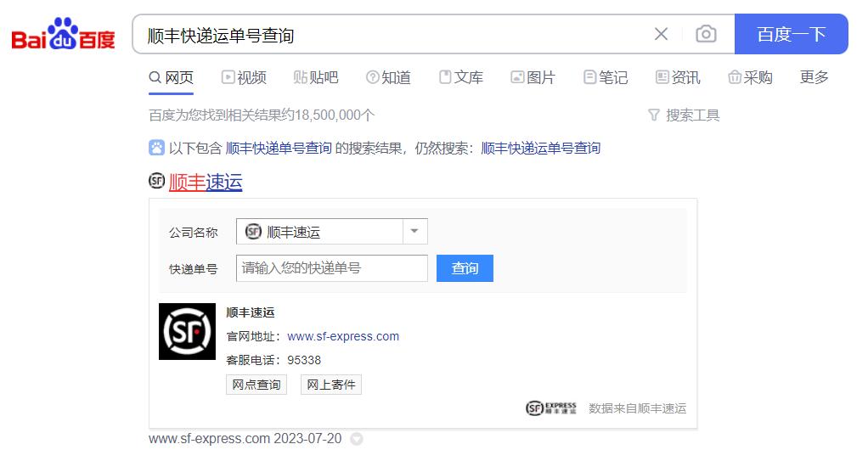Expand the 更多 menu
Image resolution: width=868 pixels, height=461 pixels.
[x=814, y=77]
